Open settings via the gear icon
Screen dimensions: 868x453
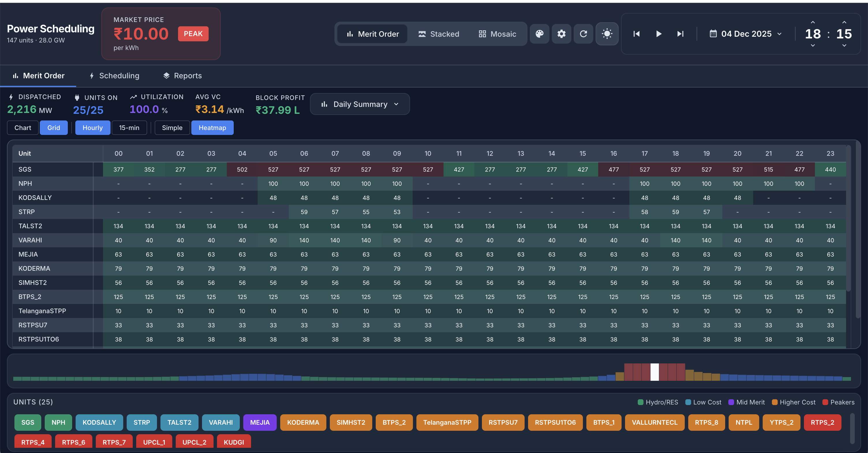coord(561,34)
